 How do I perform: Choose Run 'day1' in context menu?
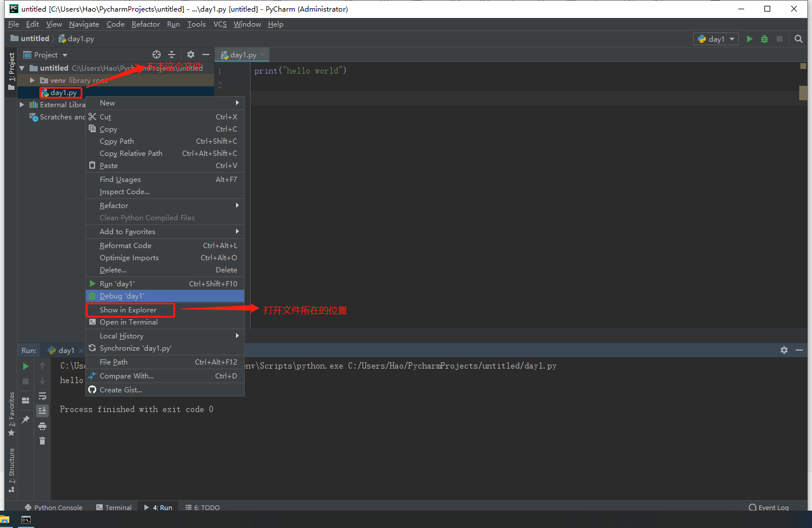pyautogui.click(x=165, y=284)
